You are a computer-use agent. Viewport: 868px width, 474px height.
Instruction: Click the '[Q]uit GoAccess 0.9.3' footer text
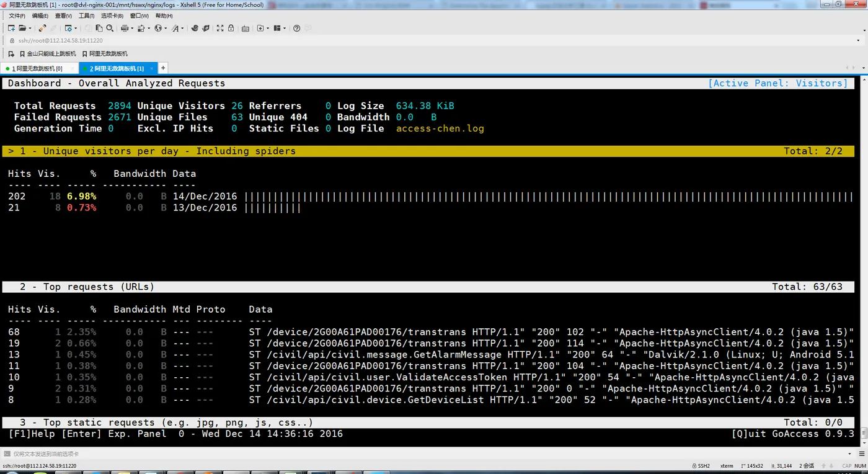coord(793,434)
